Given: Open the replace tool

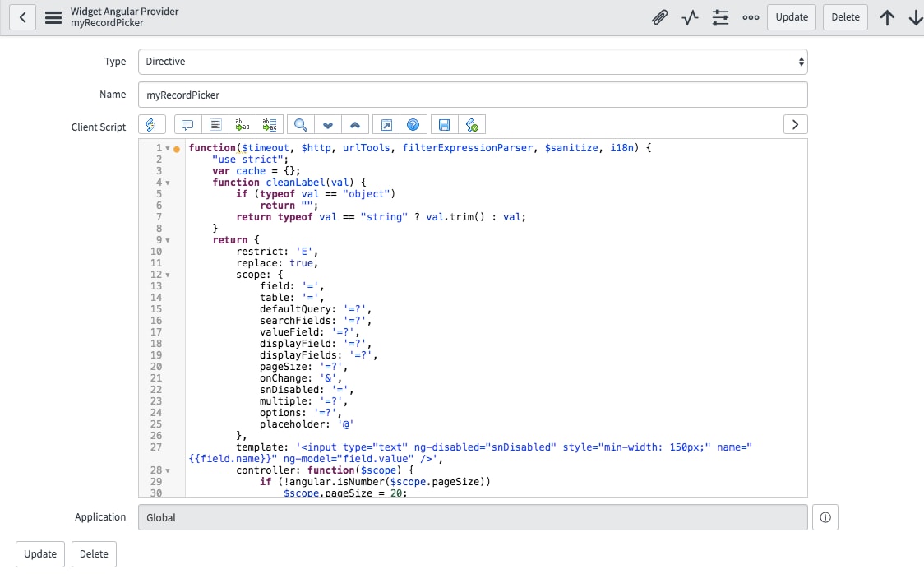Looking at the screenshot, I should pos(243,125).
